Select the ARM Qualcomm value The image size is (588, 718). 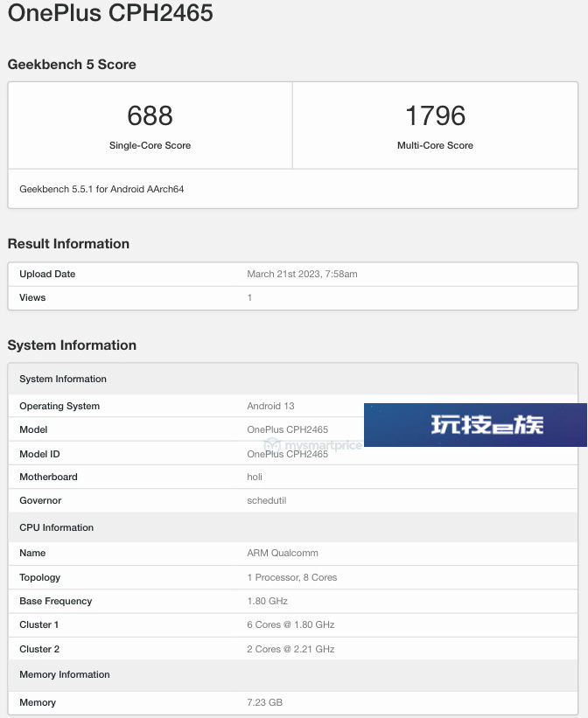pos(283,554)
